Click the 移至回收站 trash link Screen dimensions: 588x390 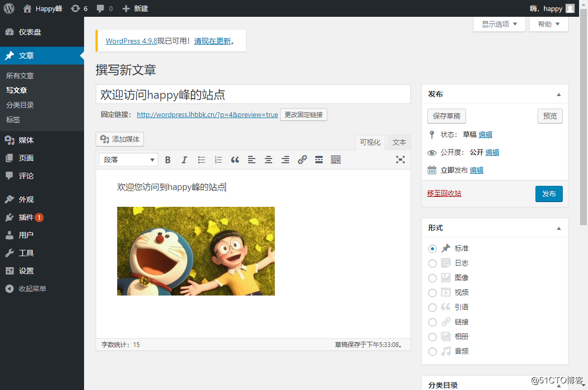pos(444,193)
